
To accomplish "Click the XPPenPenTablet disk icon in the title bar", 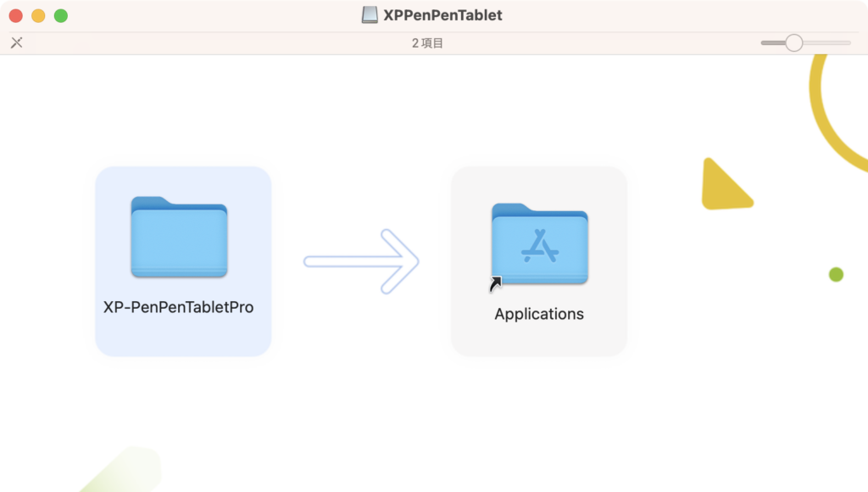I will tap(370, 15).
